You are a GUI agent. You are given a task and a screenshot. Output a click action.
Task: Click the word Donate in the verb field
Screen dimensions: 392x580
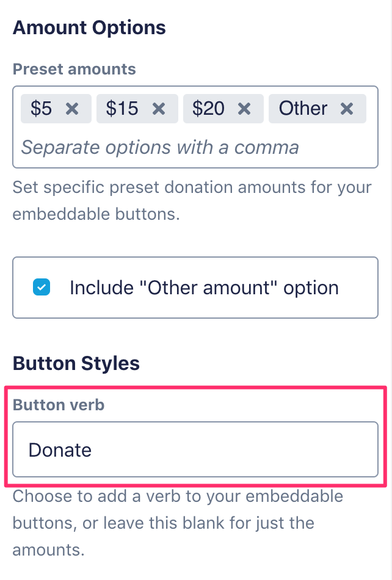[60, 450]
